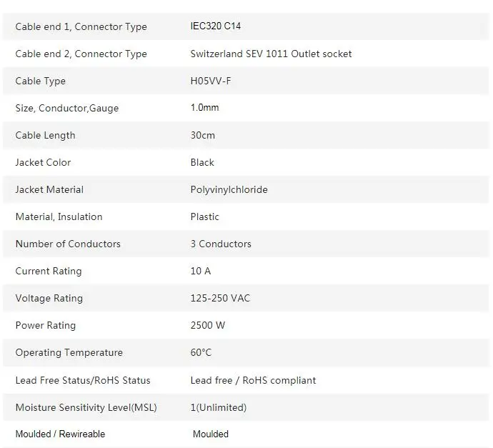The height and width of the screenshot is (448, 493).
Task: Click the 2500 W power rating value
Action: [x=208, y=325]
